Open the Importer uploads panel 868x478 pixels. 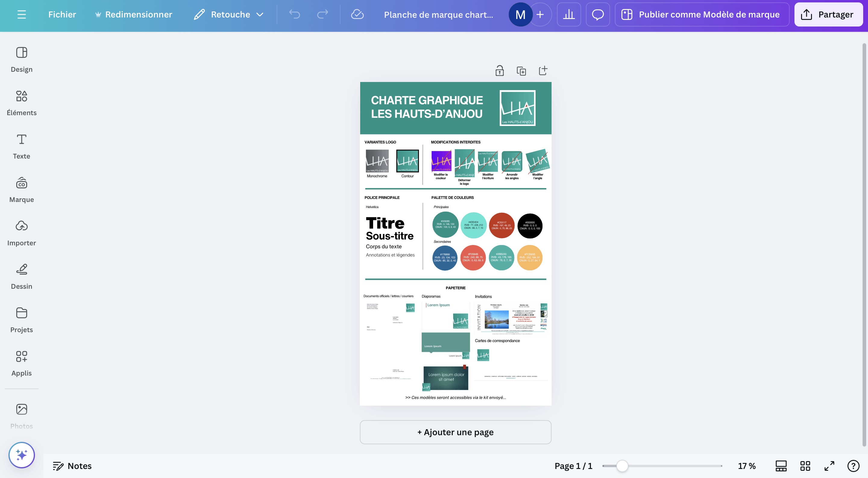pos(22,234)
